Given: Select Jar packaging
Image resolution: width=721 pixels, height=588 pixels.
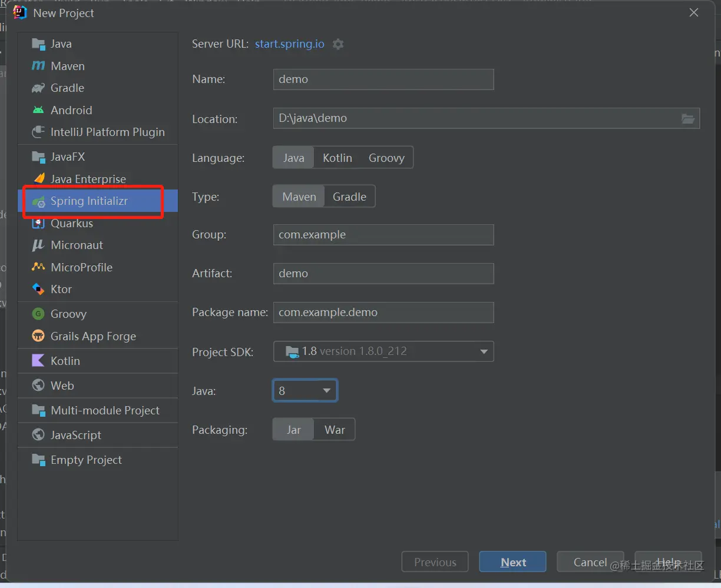Looking at the screenshot, I should point(293,430).
